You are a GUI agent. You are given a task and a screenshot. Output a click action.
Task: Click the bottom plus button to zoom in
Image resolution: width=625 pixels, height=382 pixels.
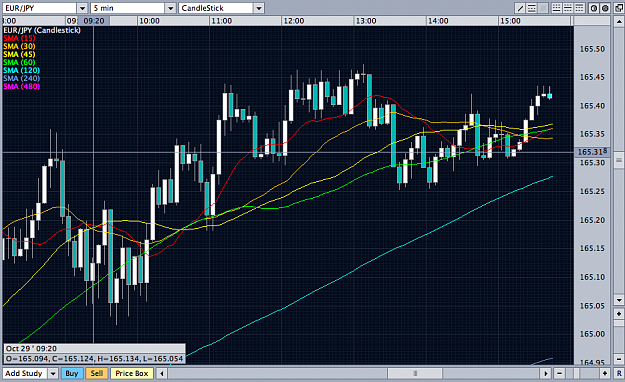(605, 374)
